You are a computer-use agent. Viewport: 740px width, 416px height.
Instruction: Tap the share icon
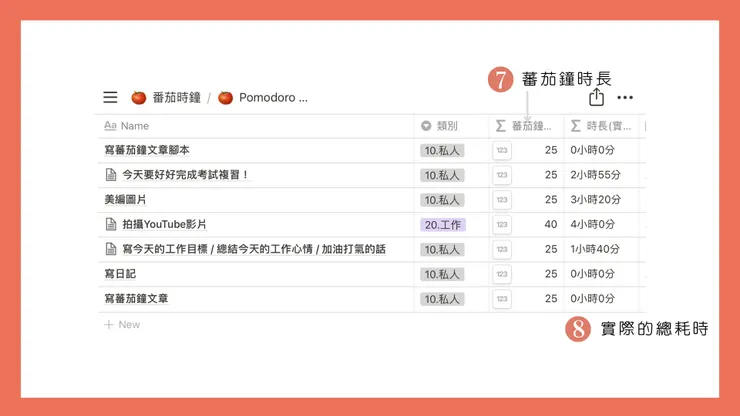click(596, 97)
